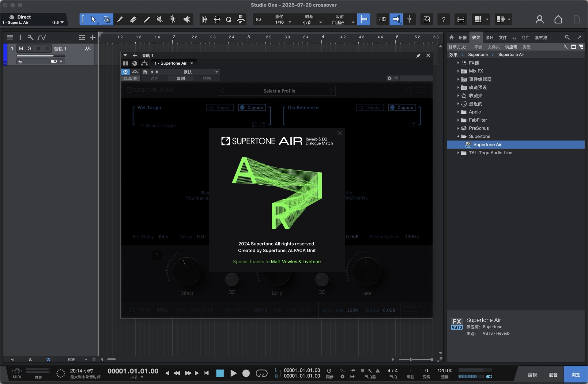
Task: Open the 混音 mixer view
Action: [x=553, y=375]
